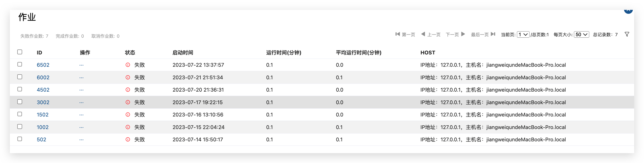
Task: Click the ID column header
Action: pos(39,53)
